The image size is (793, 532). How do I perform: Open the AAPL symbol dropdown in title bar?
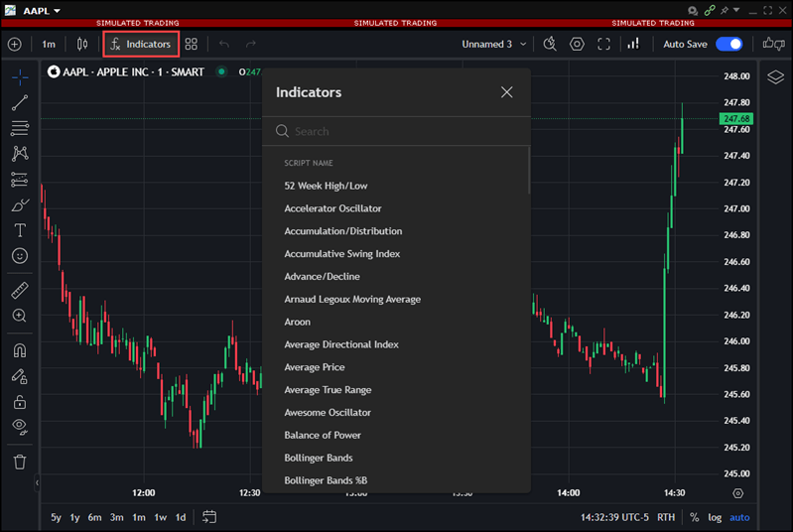tap(42, 10)
